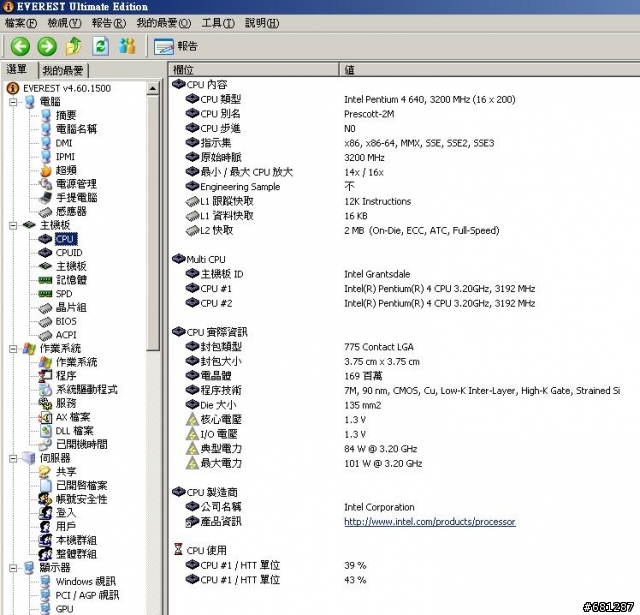The width and height of the screenshot is (640, 615).
Task: Open 感應器 sensor item
Action: click(71, 211)
